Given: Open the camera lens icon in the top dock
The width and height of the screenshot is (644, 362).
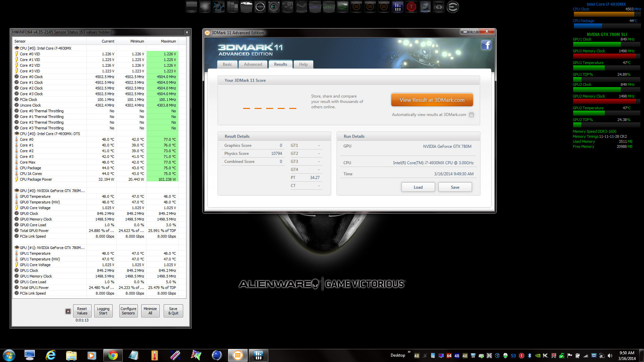Looking at the screenshot, I should coord(274,7).
